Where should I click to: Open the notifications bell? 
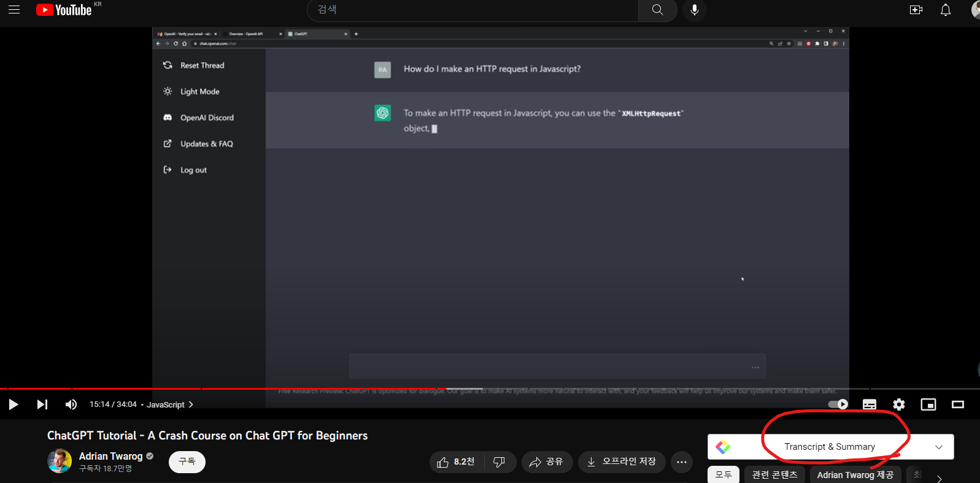pyautogui.click(x=946, y=10)
